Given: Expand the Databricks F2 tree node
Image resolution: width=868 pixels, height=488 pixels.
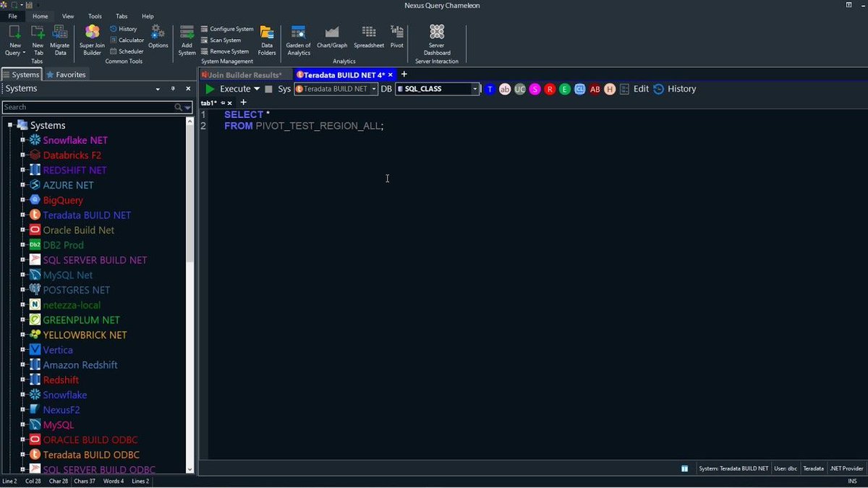Looking at the screenshot, I should pos(23,155).
